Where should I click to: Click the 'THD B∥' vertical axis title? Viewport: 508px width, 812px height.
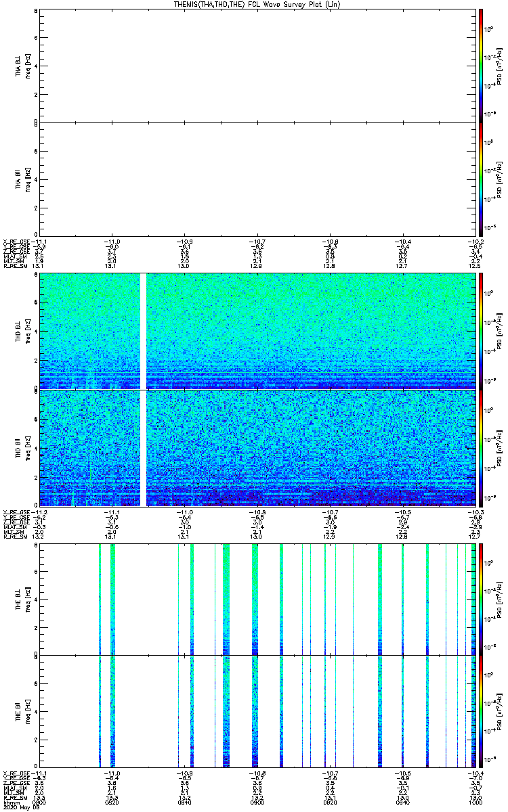[x=19, y=448]
